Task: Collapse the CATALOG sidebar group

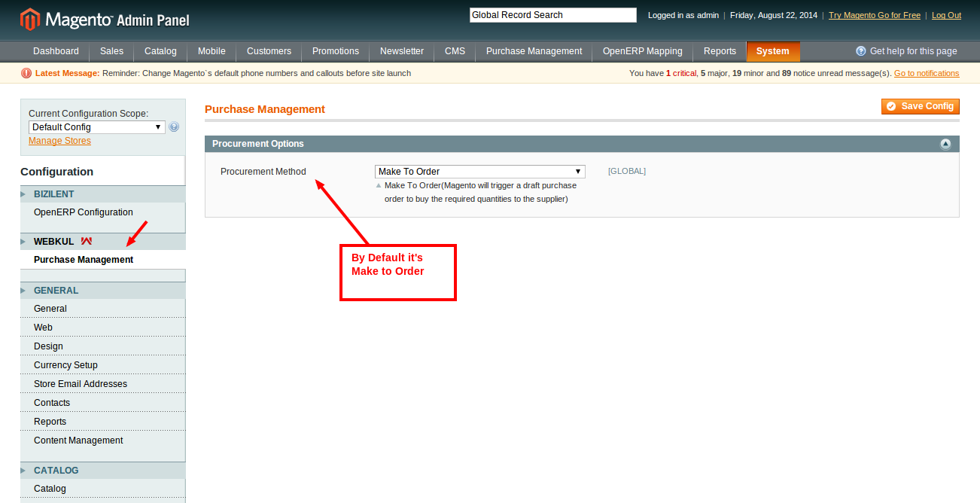Action: (102, 471)
